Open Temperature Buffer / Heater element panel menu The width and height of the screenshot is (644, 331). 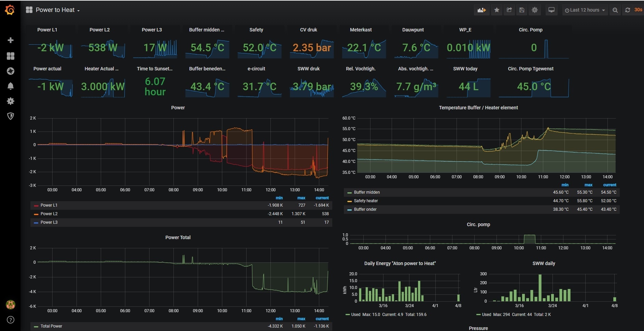478,108
